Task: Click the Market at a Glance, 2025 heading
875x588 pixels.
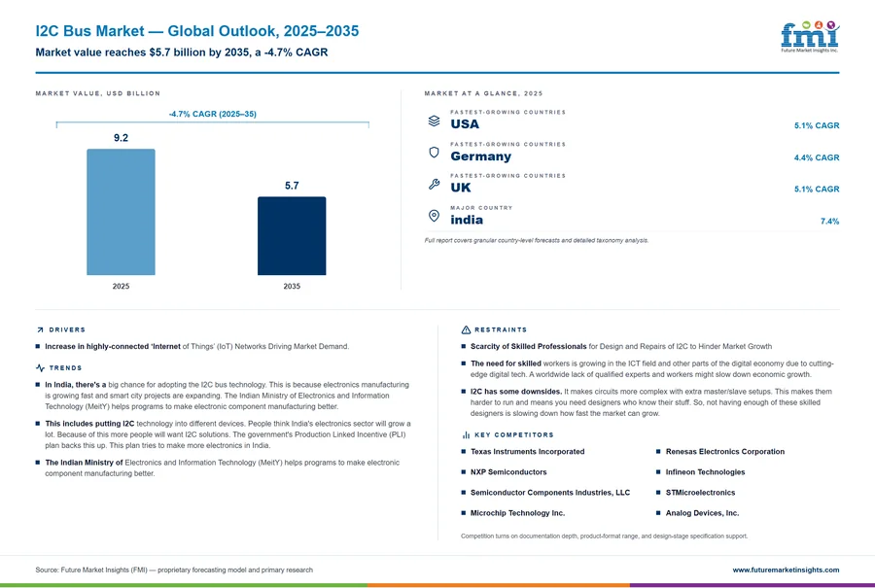Action: pos(483,93)
